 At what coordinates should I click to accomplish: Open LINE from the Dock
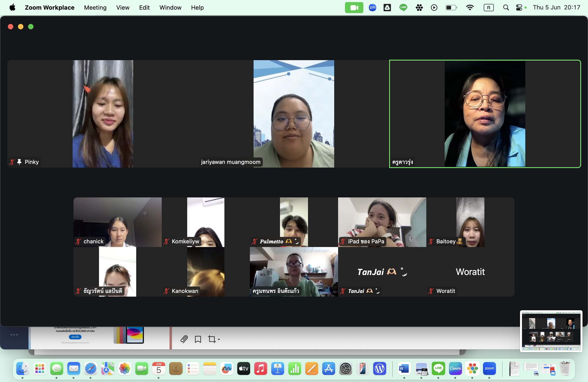click(x=438, y=368)
